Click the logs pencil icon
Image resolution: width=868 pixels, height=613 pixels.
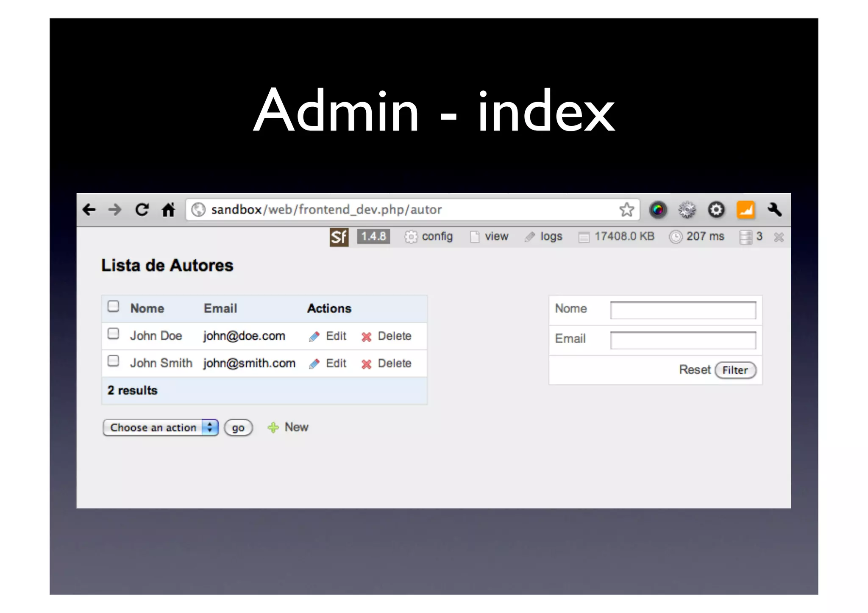tap(530, 237)
